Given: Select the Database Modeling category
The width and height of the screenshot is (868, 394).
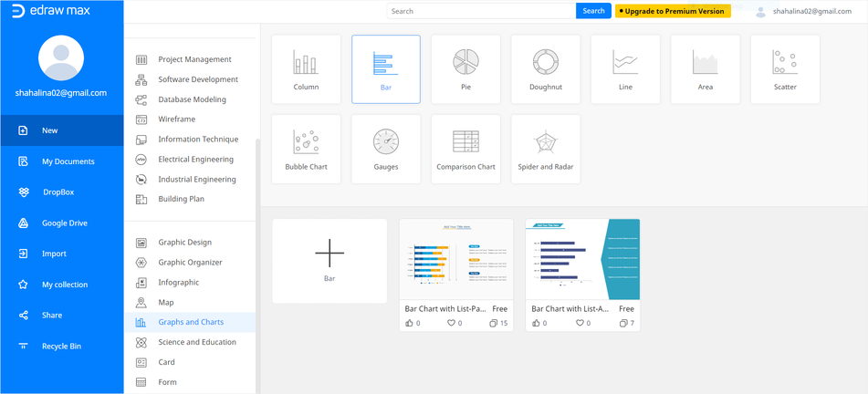Looking at the screenshot, I should coord(190,99).
